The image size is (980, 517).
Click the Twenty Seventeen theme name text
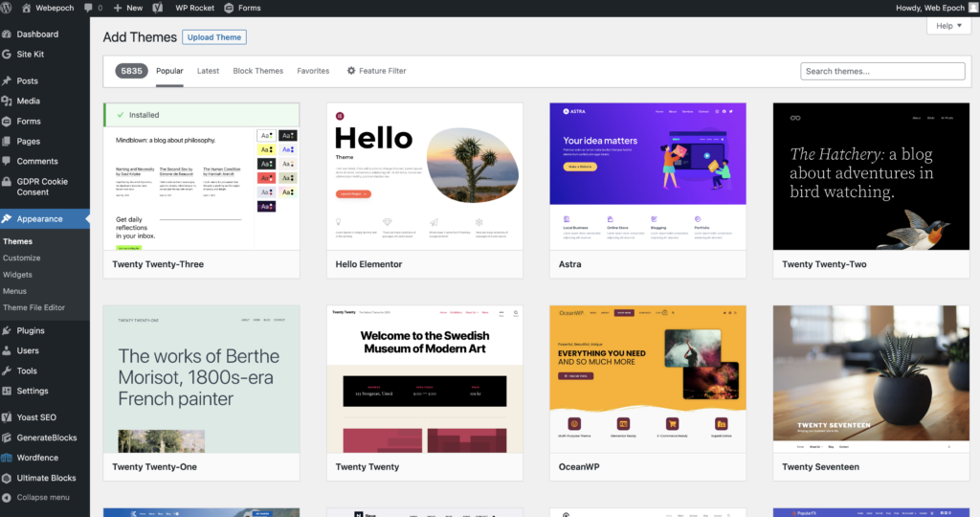click(820, 467)
